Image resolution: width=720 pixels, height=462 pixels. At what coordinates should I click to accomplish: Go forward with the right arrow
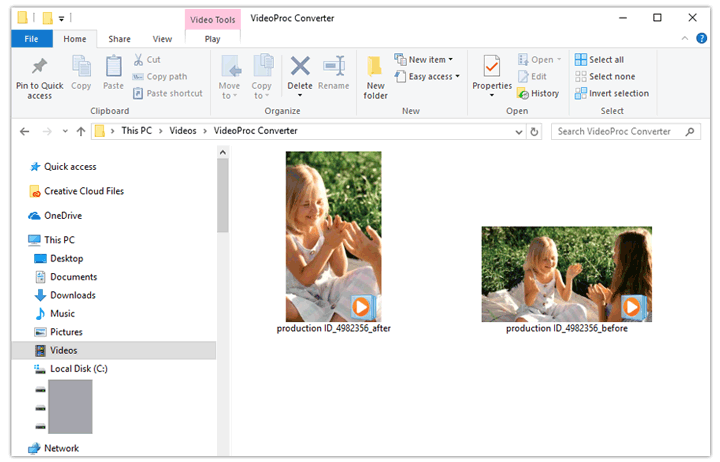coord(47,132)
